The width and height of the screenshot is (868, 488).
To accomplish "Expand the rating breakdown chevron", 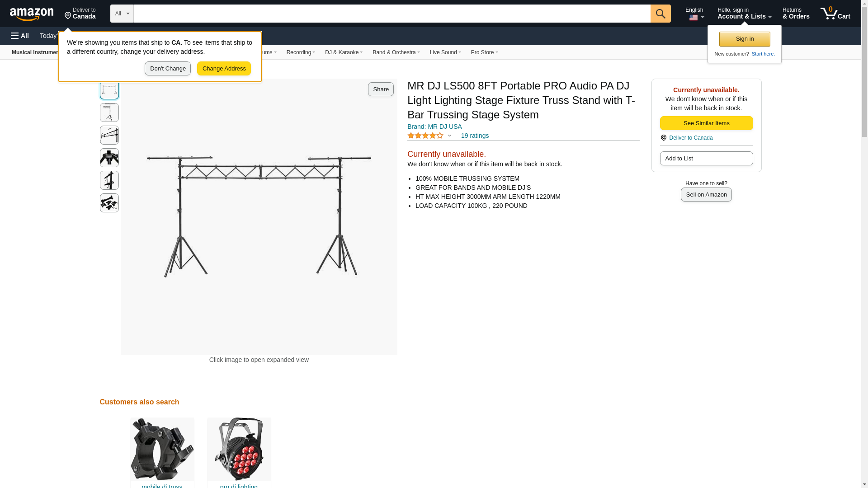I will coord(449,136).
